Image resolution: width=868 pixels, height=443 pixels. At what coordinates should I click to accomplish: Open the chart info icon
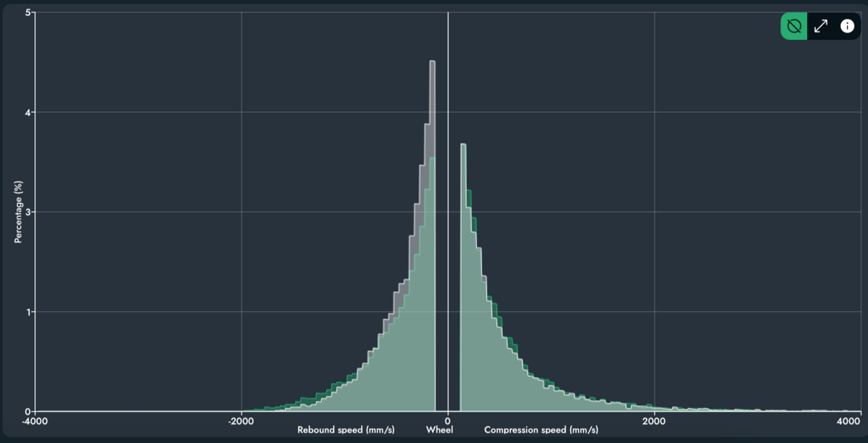(847, 26)
